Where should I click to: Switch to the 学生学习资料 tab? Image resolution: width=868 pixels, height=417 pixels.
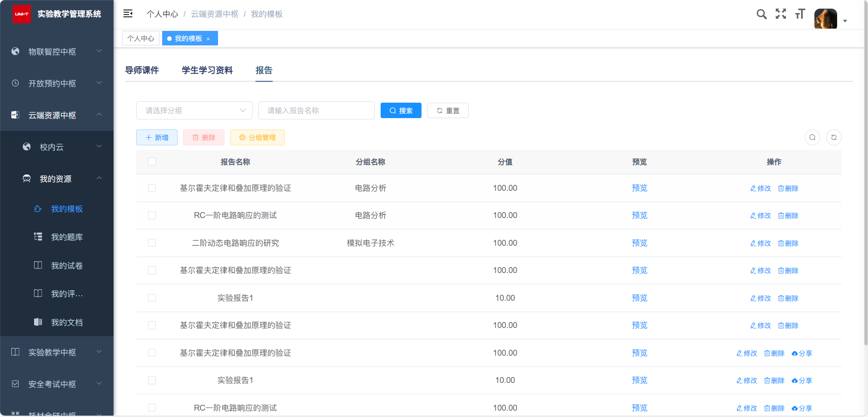click(207, 70)
